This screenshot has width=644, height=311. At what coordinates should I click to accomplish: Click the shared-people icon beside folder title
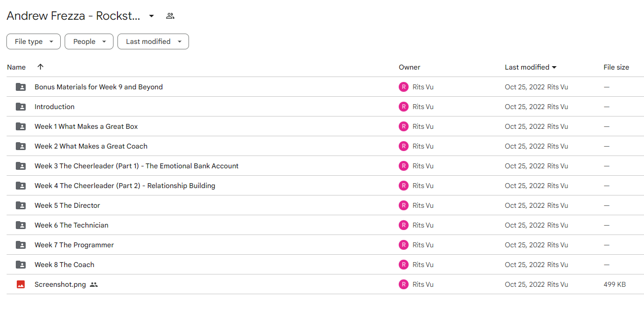(170, 16)
